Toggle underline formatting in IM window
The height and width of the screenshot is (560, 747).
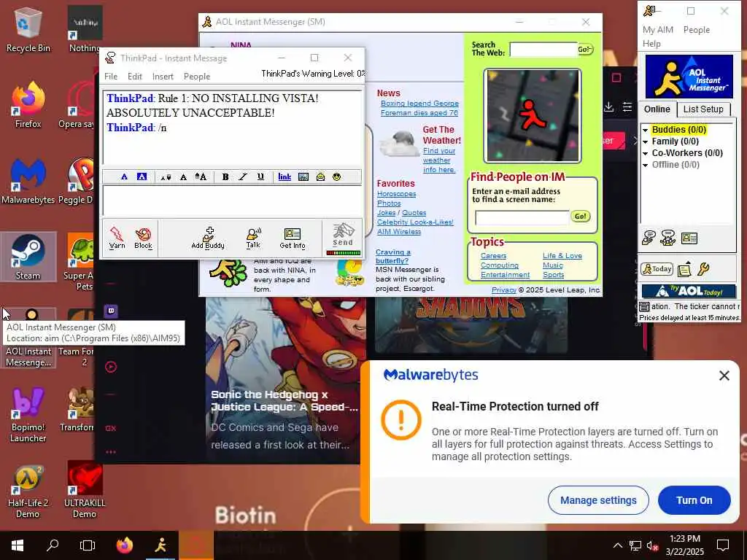(260, 176)
